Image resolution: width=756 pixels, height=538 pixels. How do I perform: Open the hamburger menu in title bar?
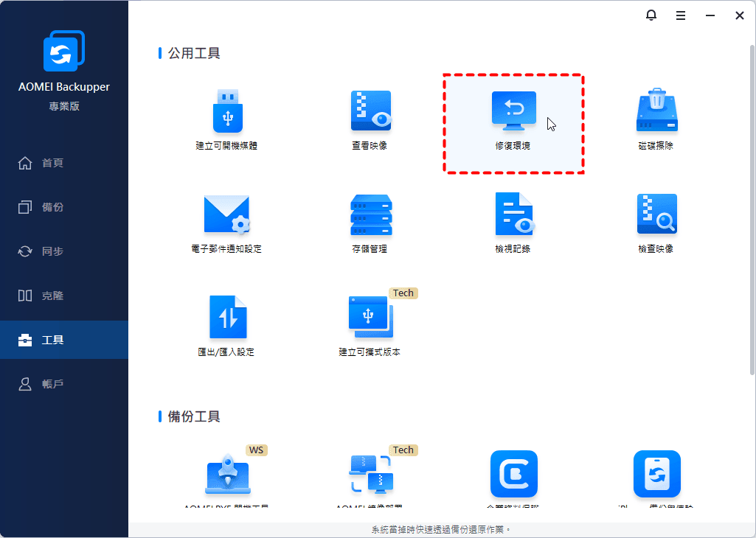pyautogui.click(x=681, y=15)
